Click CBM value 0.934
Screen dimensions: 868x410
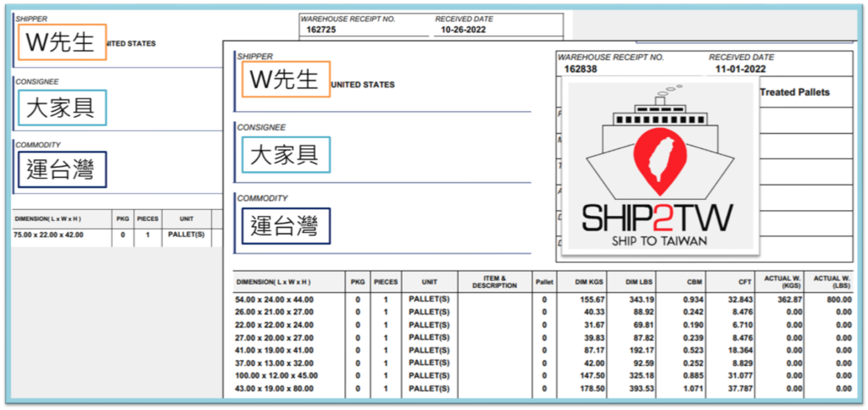point(693,299)
